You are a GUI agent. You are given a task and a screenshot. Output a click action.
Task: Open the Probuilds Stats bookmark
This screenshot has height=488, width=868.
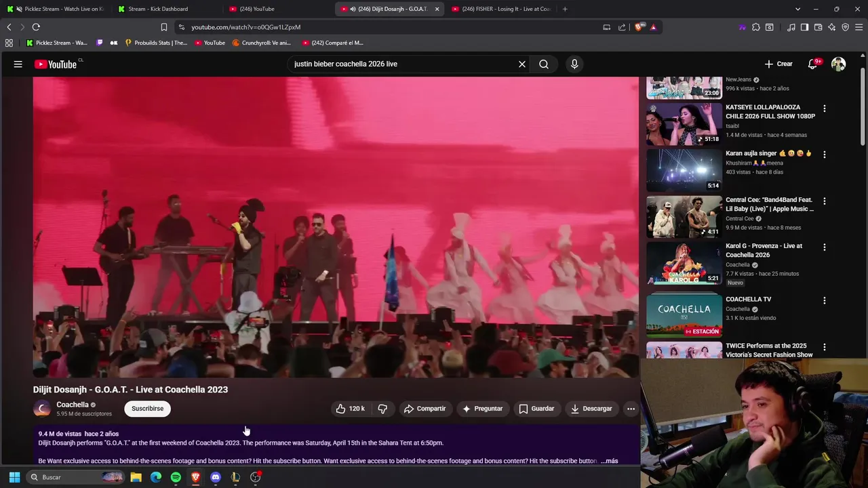[x=156, y=43]
